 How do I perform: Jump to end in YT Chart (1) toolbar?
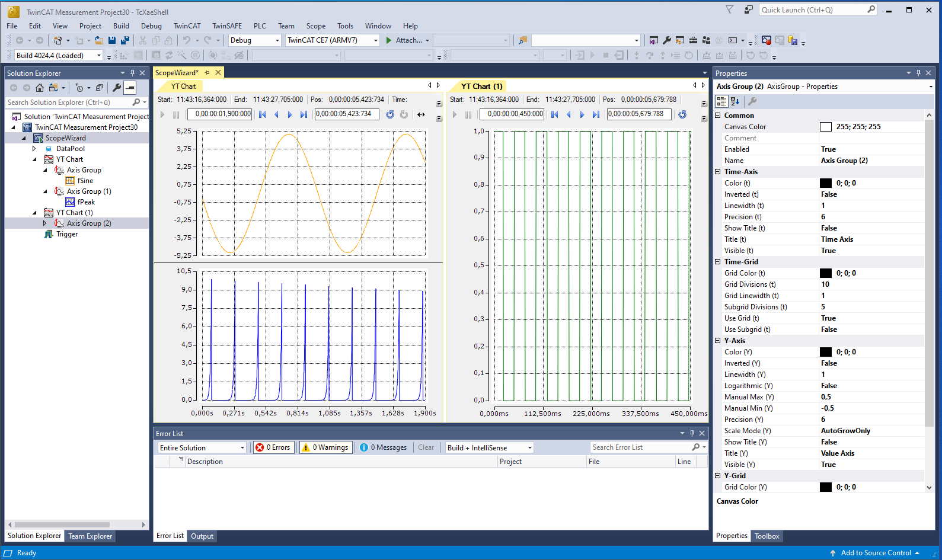(x=596, y=114)
